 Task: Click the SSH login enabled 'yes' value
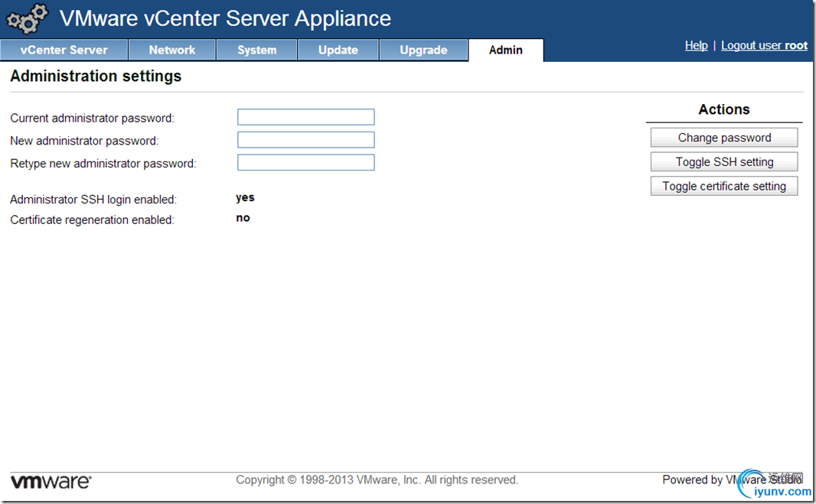(x=245, y=198)
